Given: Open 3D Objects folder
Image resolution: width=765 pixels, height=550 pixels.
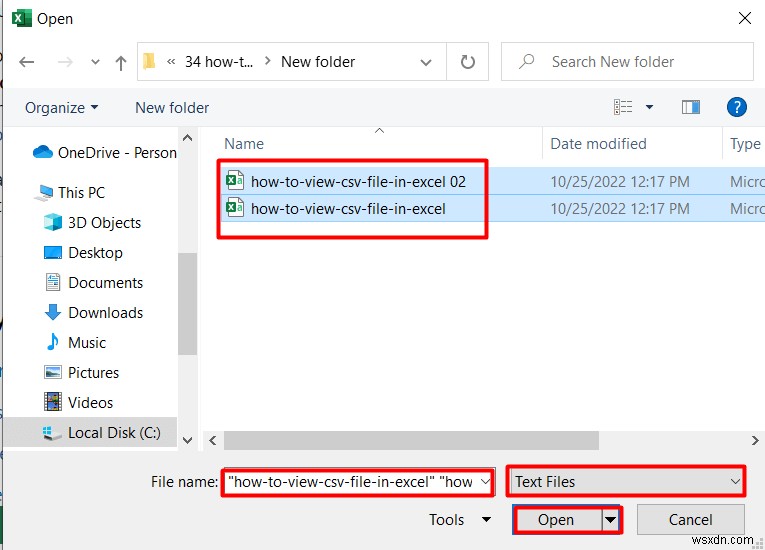Looking at the screenshot, I should 104,223.
